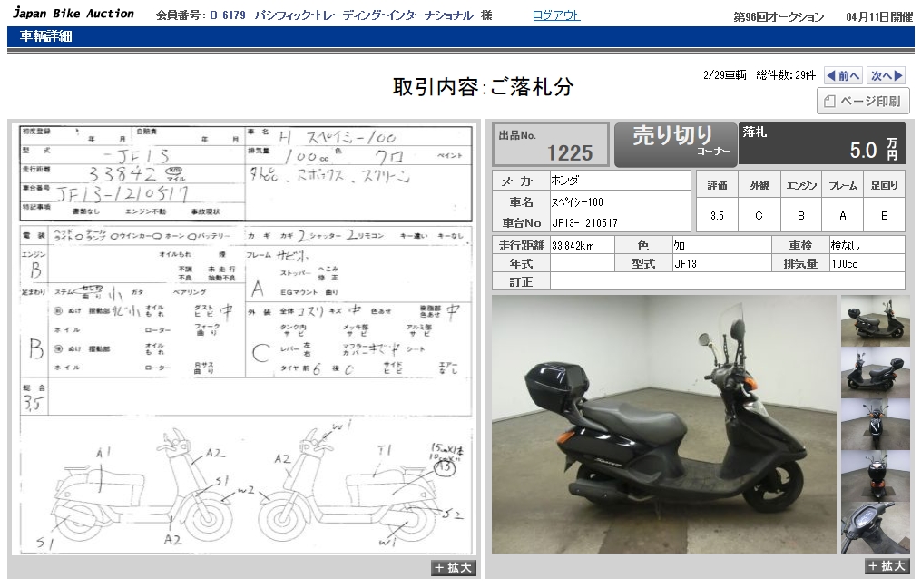The width and height of the screenshot is (921, 588).
Task: Click the 車輌詳細 page header
Action: click(x=45, y=36)
